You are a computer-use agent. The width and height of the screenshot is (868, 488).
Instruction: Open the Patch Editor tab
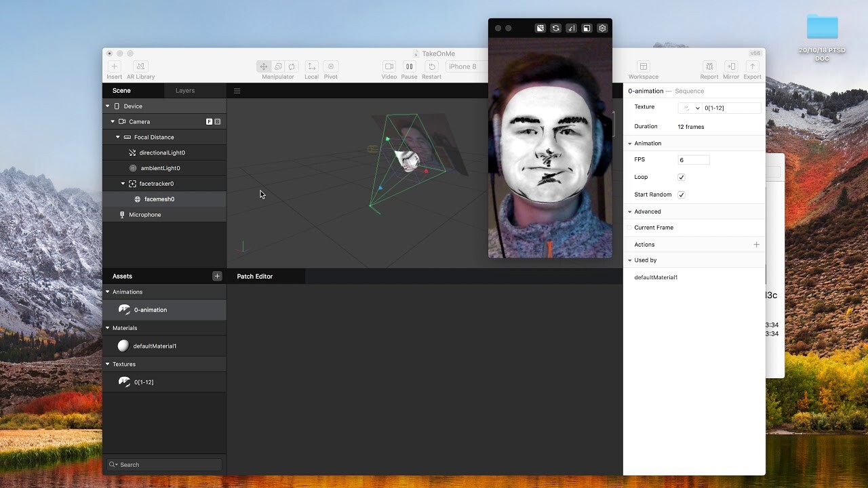[254, 276]
